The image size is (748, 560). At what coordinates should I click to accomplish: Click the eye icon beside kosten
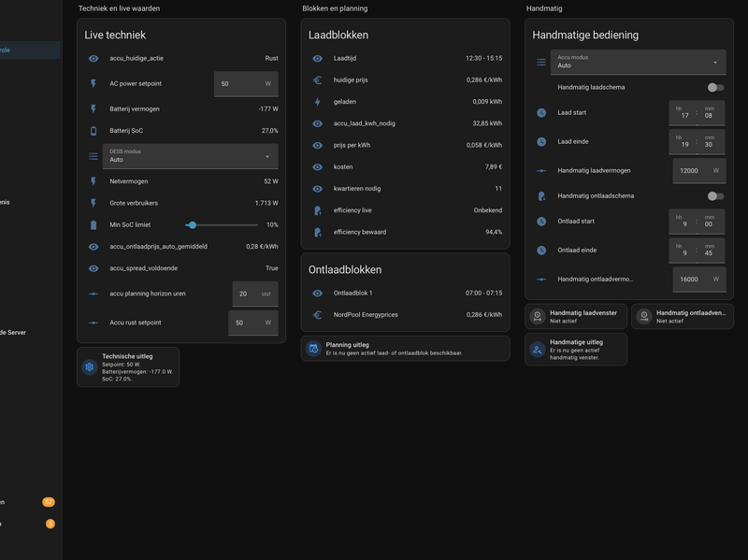pyautogui.click(x=317, y=167)
